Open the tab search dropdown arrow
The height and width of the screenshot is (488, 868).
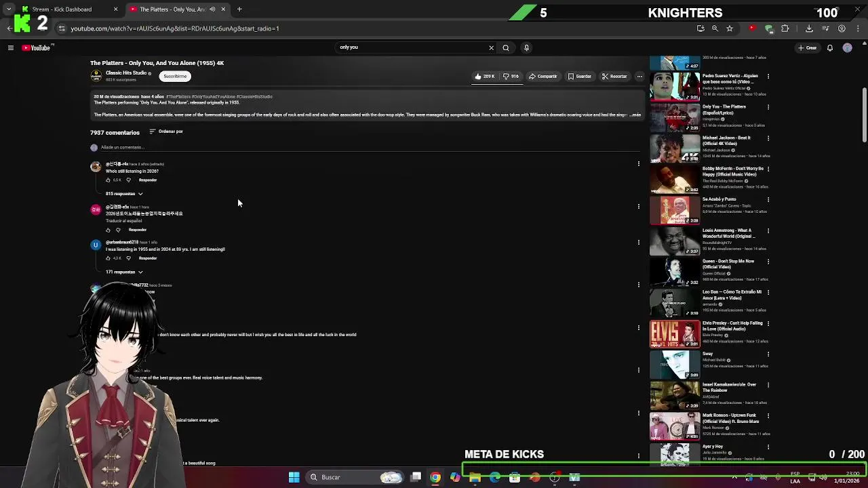tap(8, 9)
